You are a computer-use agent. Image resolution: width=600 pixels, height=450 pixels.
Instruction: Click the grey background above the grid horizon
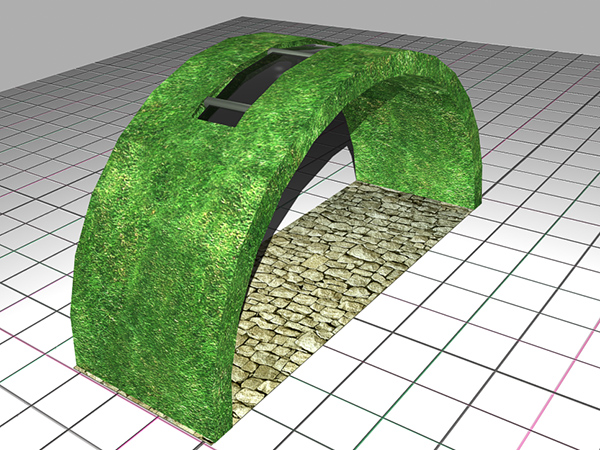(x=100, y=20)
